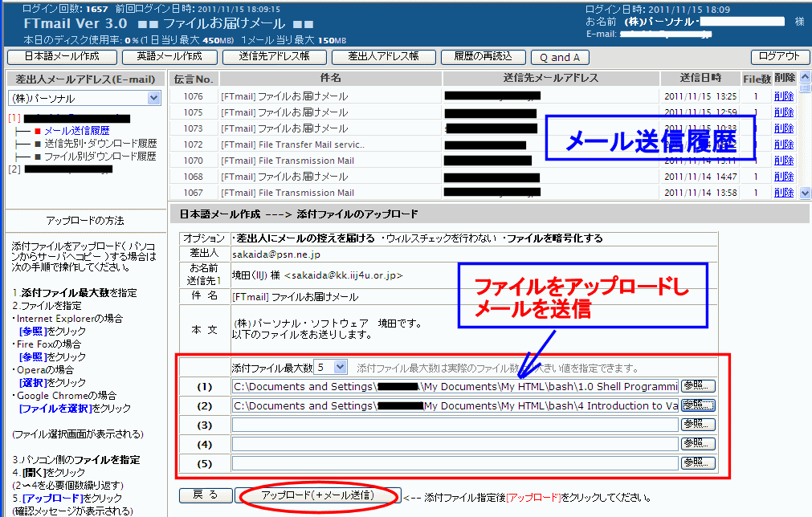
Task: Select メール送信履歴 in the tree
Action: 76,131
